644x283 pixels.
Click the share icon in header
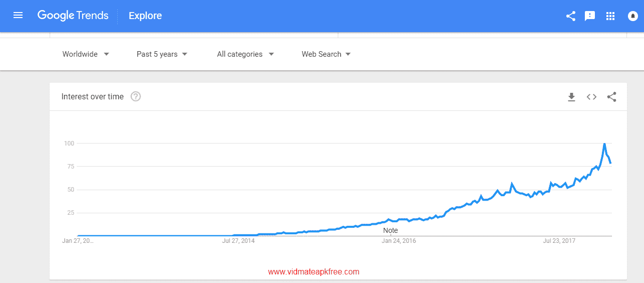pyautogui.click(x=571, y=16)
